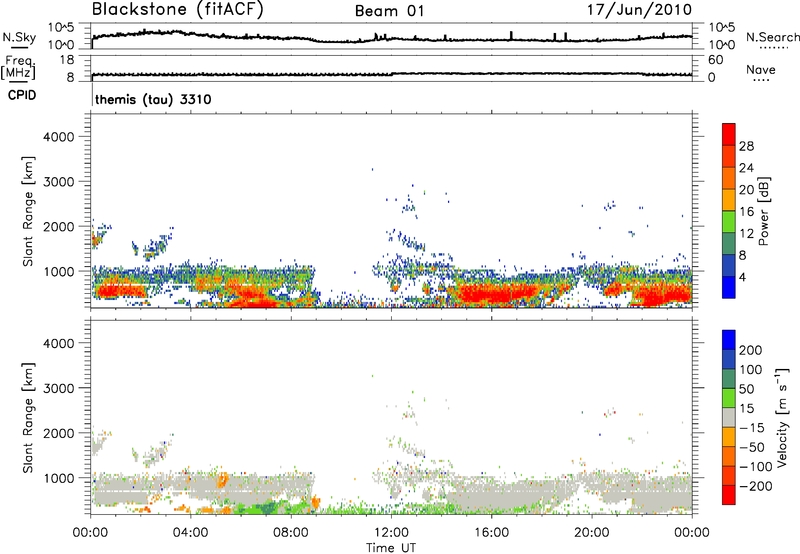Pick the light green velocity segment between 15 and 50

pos(729,398)
